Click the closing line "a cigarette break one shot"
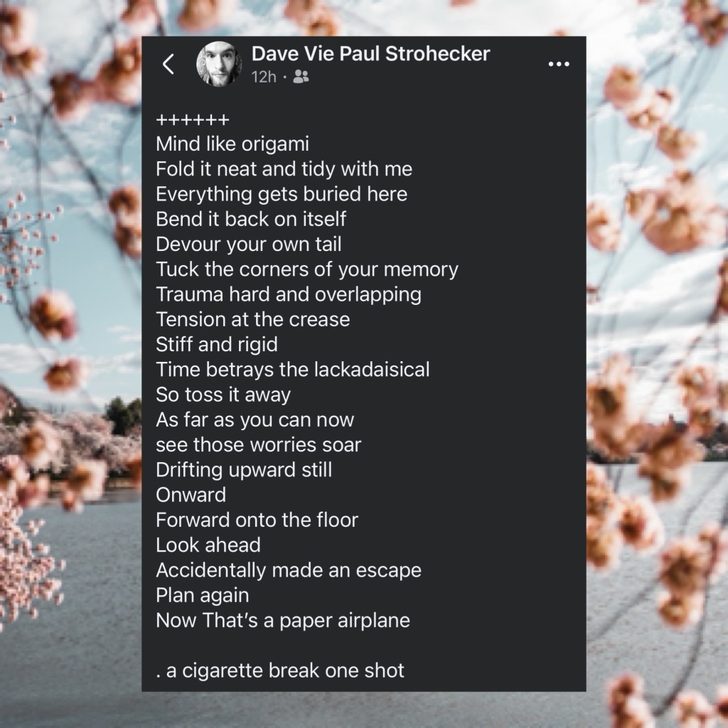Image resolution: width=728 pixels, height=728 pixels. tap(285, 670)
